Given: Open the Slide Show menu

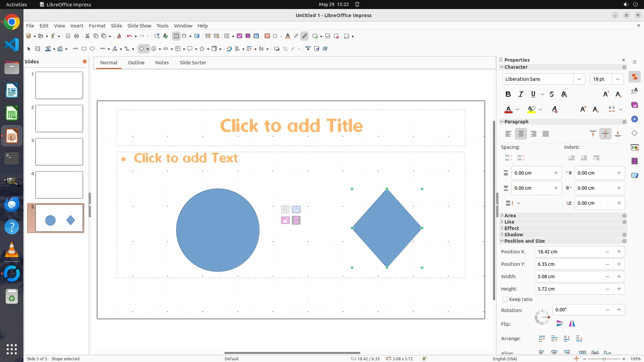Looking at the screenshot, I should (139, 25).
